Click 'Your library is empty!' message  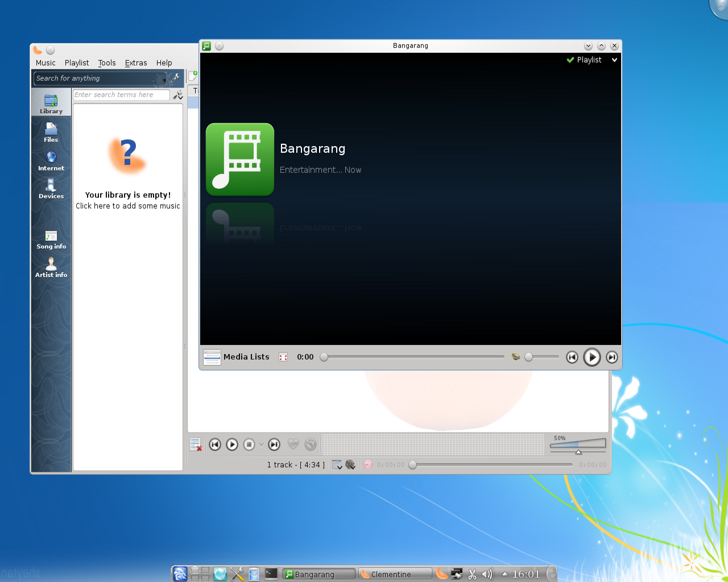128,195
